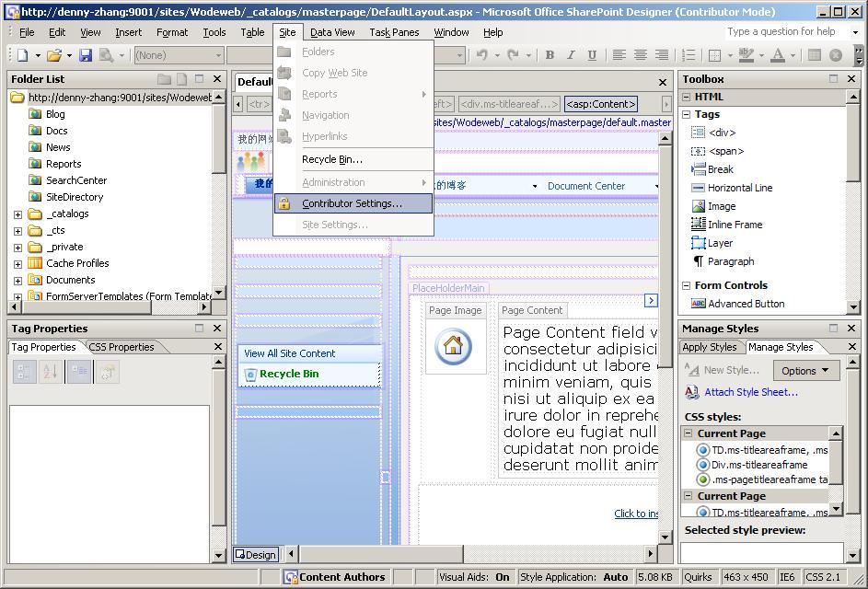868x589 pixels.
Task: Switch to the CSS Properties tab
Action: (x=122, y=347)
